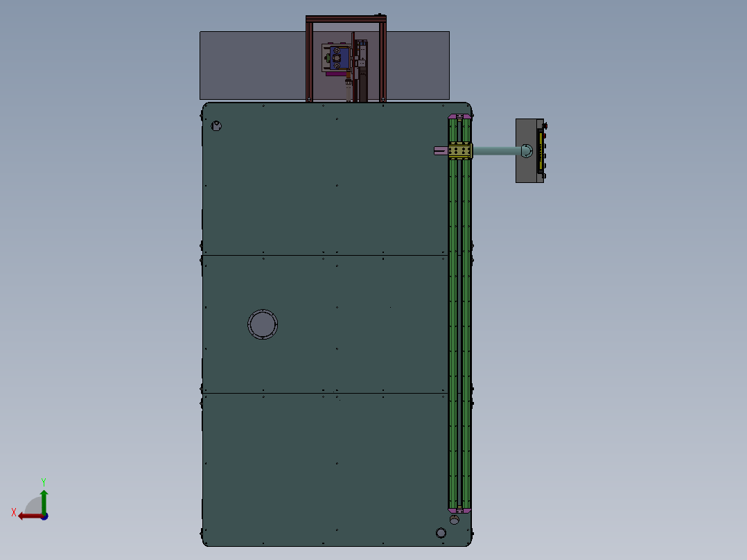Viewport: 747px width, 560px height.
Task: Select the red-brown top crossbar of the frame
Action: 346,19
